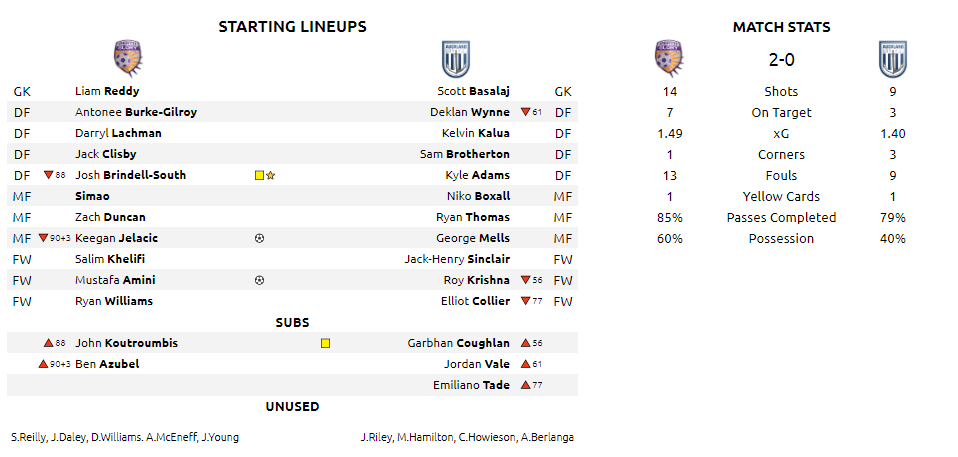Click goal ball icon beside Keegan Jelacic
The image size is (958, 457).
(x=259, y=238)
